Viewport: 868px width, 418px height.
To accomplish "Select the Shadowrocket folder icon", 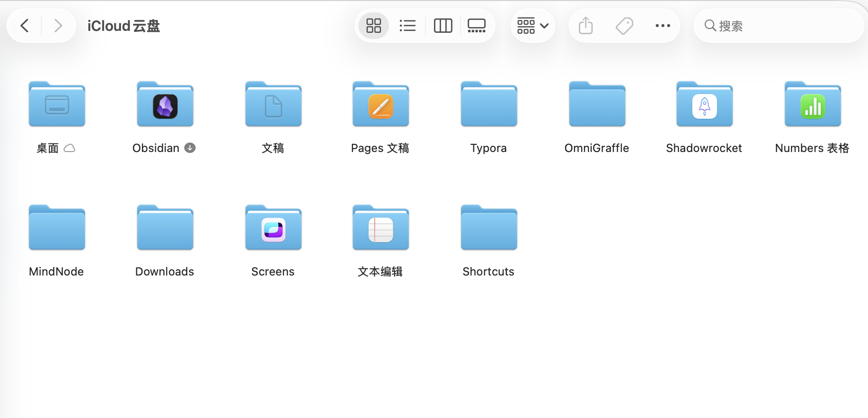I will [705, 104].
